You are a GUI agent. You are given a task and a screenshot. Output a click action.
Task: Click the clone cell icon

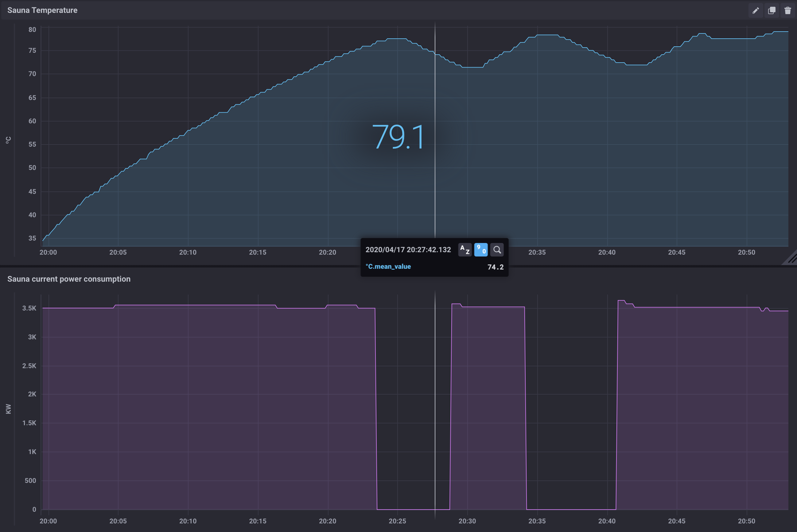(x=772, y=10)
